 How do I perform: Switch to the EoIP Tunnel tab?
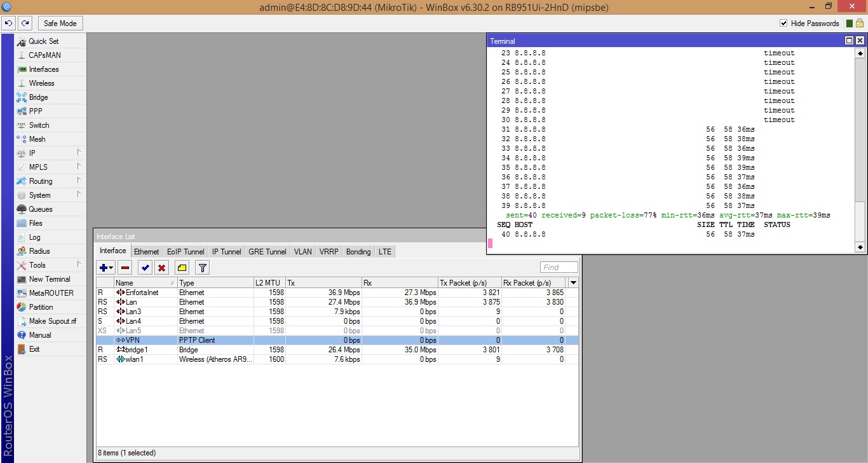coord(186,252)
